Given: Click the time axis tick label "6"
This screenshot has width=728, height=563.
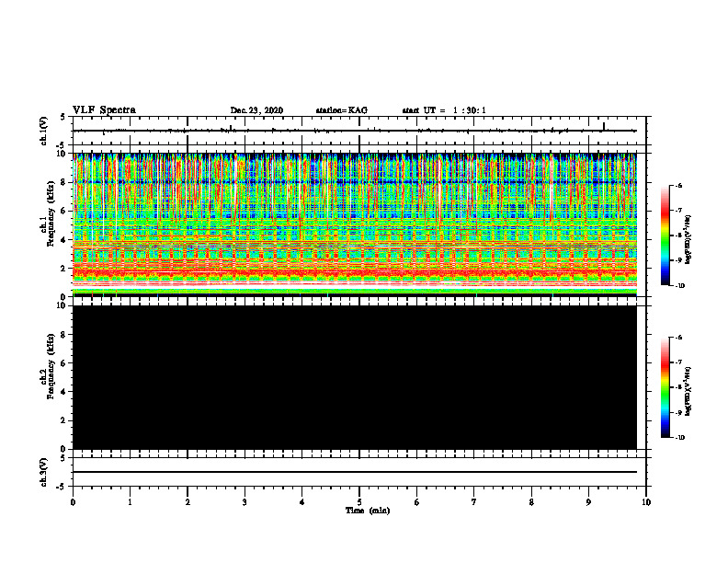Looking at the screenshot, I should pyautogui.click(x=416, y=502).
